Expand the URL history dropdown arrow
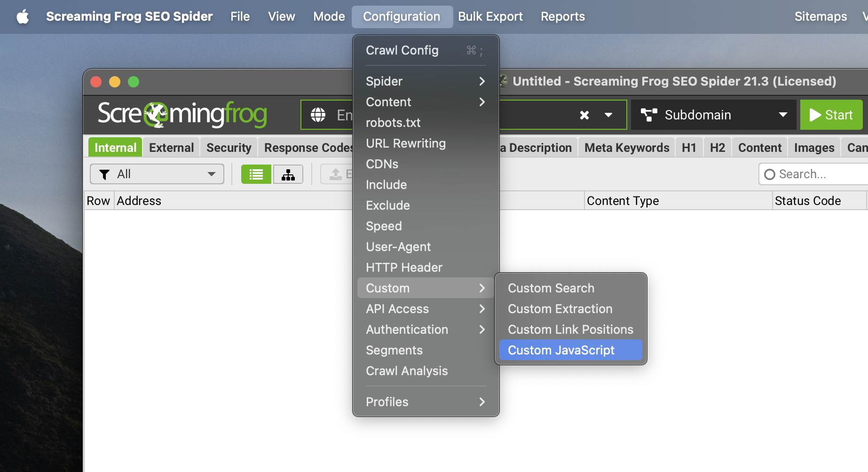Viewport: 868px width, 472px height. pos(608,115)
